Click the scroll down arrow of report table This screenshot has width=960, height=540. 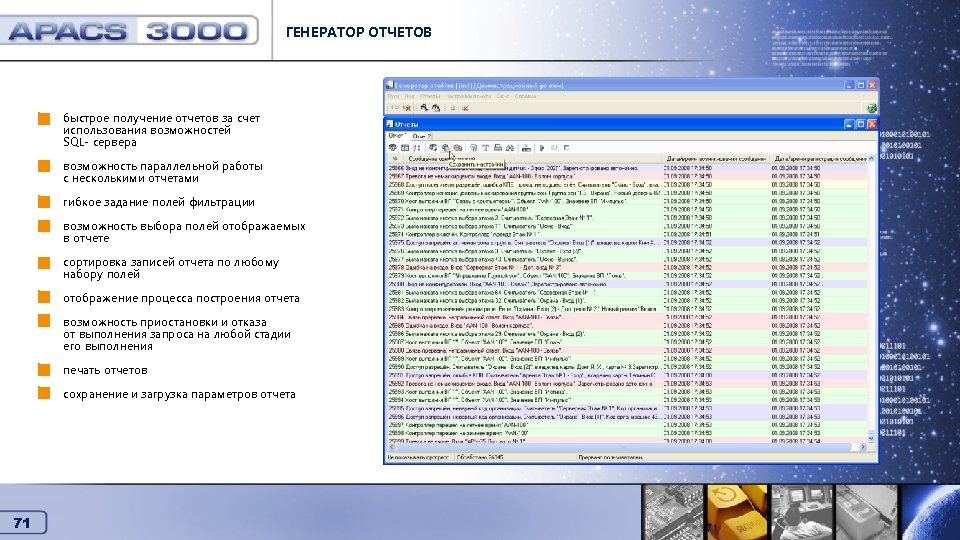point(871,438)
